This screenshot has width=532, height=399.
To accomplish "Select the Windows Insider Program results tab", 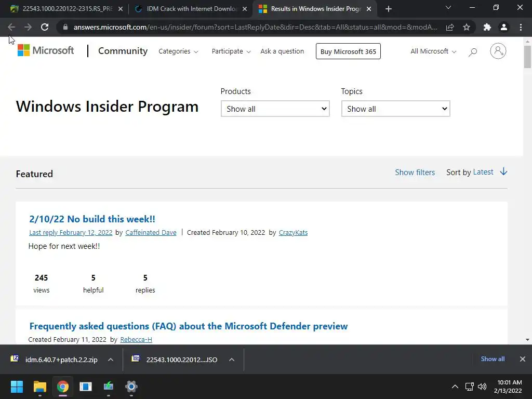I will tap(314, 9).
